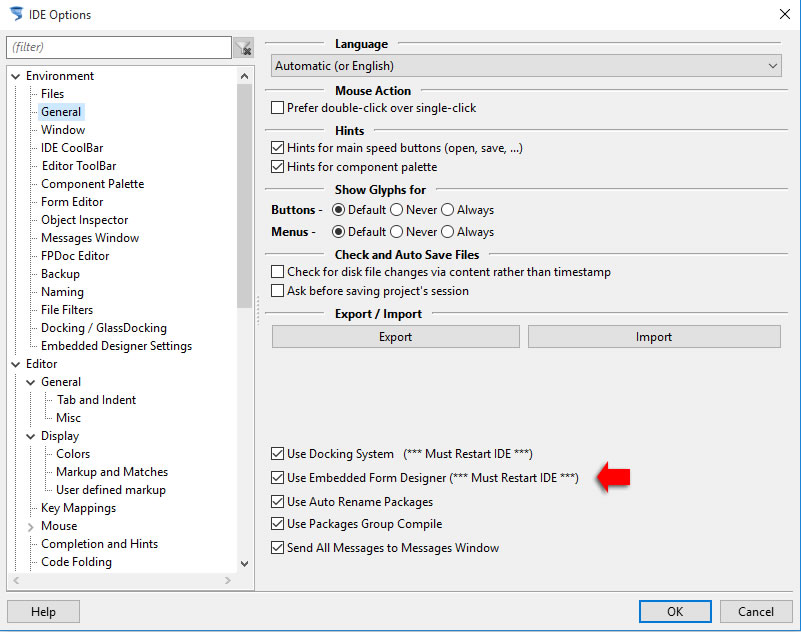Click tree scrollbar down arrow
Viewport: 801px width, 632px height.
245,564
